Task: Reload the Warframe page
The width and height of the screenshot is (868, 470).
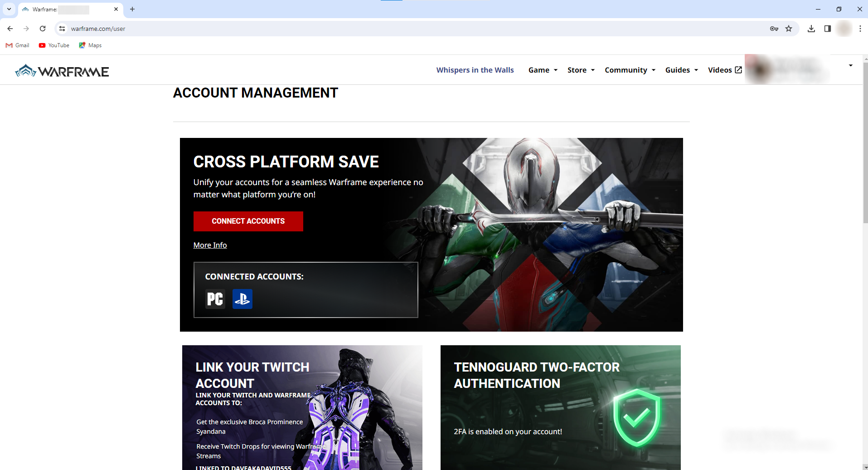Action: [x=43, y=29]
